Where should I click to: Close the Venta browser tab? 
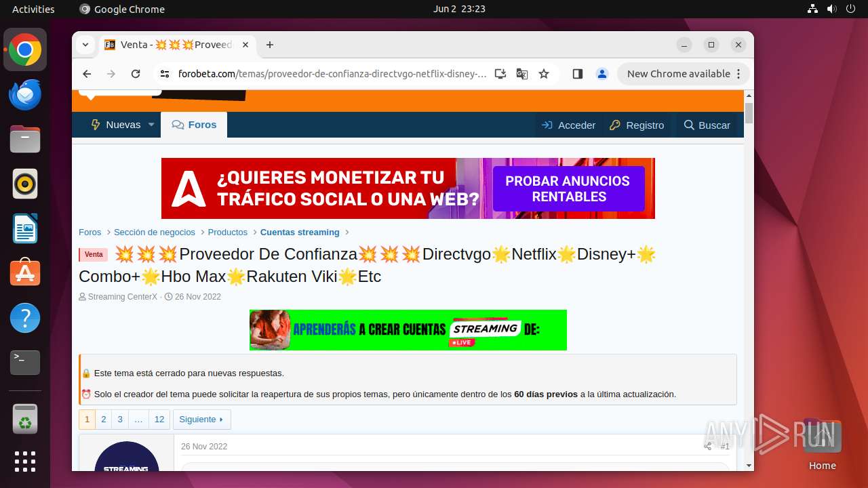pos(245,45)
